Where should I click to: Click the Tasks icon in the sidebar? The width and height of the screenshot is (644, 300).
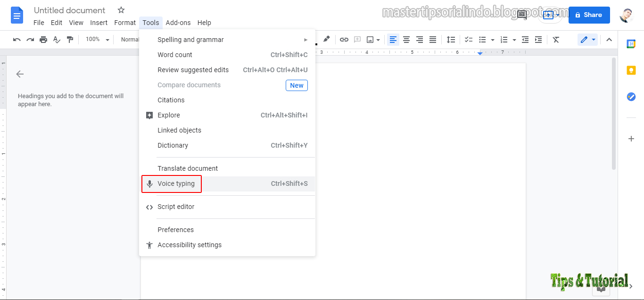pos(632,97)
